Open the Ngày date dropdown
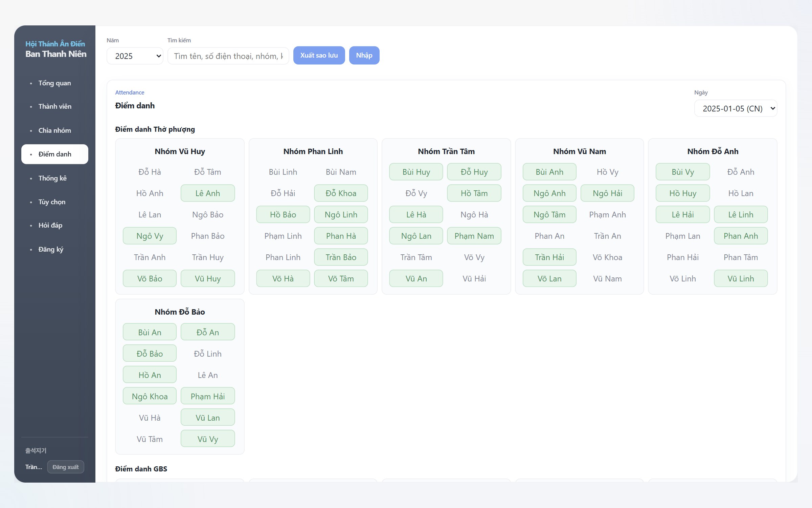 (x=736, y=108)
